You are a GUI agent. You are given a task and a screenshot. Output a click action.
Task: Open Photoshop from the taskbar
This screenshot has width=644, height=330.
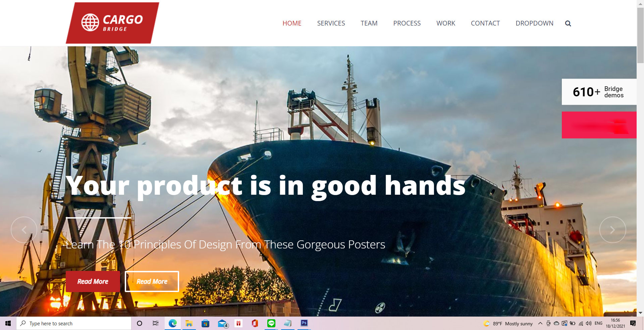tap(304, 323)
